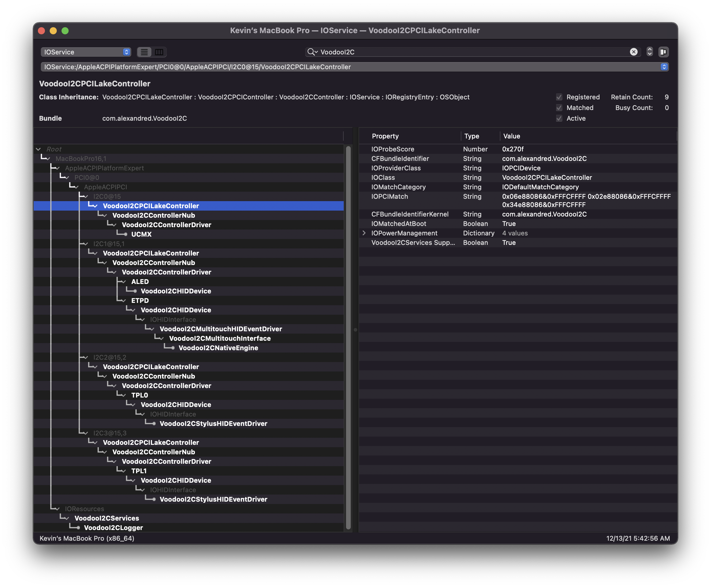Open the IOService plane dropdown
The image size is (711, 588).
click(86, 52)
